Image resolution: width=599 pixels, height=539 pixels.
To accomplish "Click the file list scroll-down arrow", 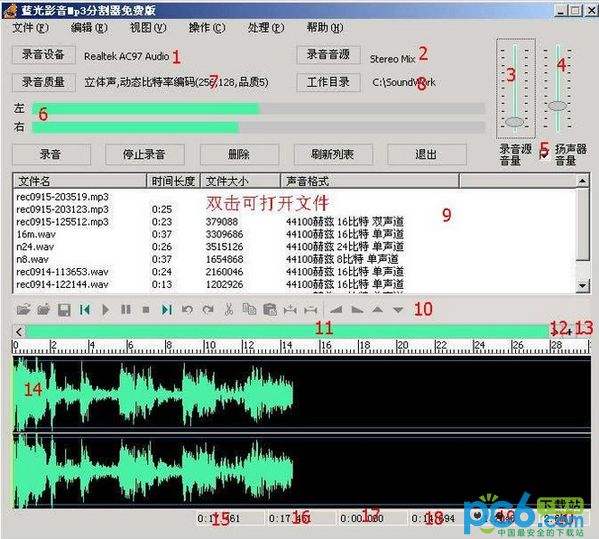I will (582, 285).
